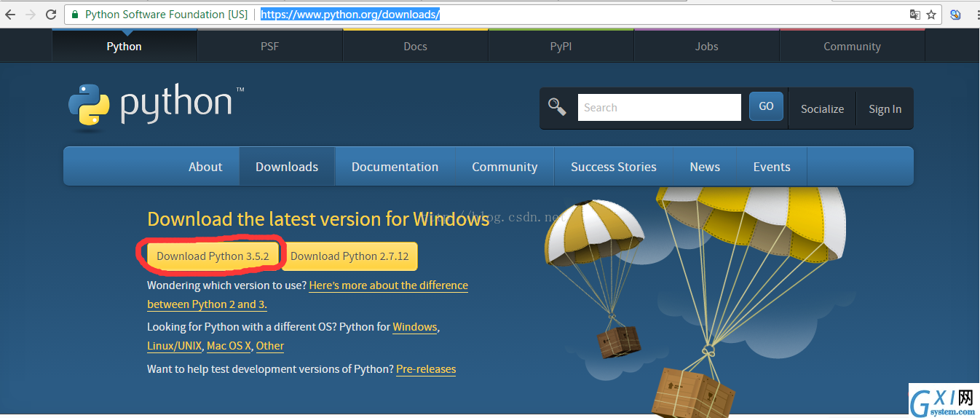Open the Socialize menu

pyautogui.click(x=822, y=109)
